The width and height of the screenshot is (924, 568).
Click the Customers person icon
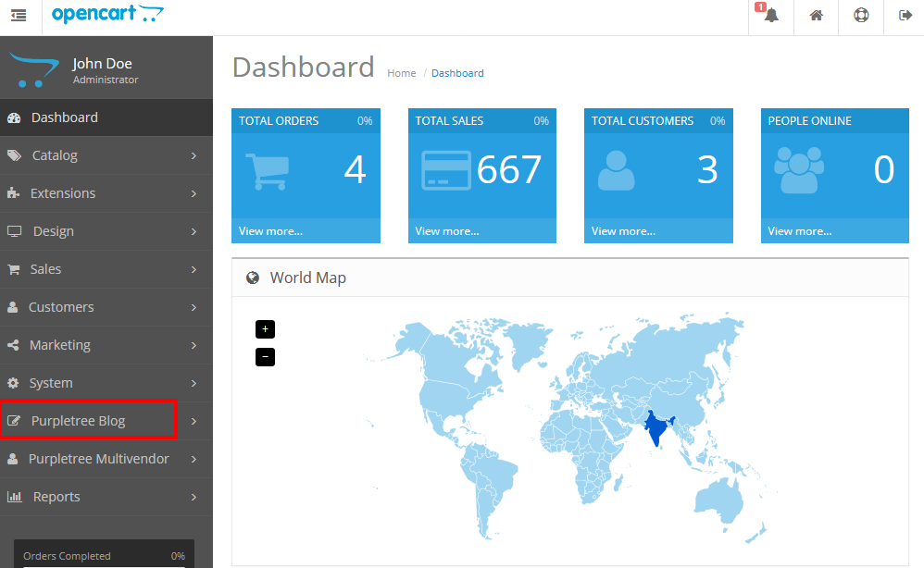tap(12, 307)
